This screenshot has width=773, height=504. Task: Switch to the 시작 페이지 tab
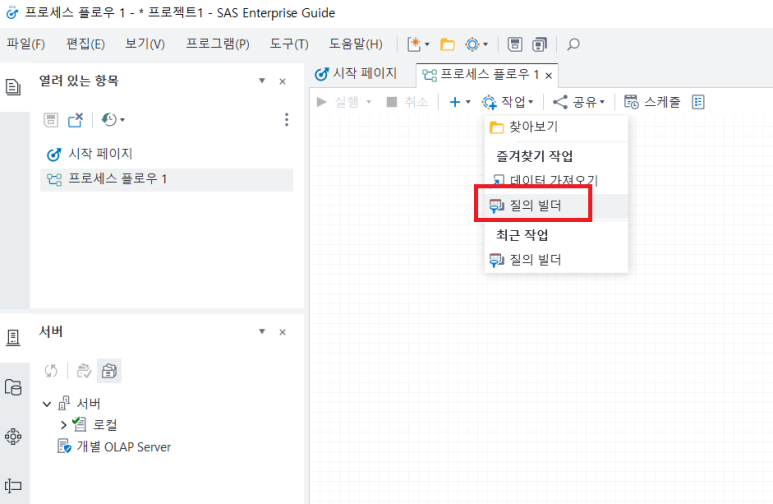pos(355,74)
